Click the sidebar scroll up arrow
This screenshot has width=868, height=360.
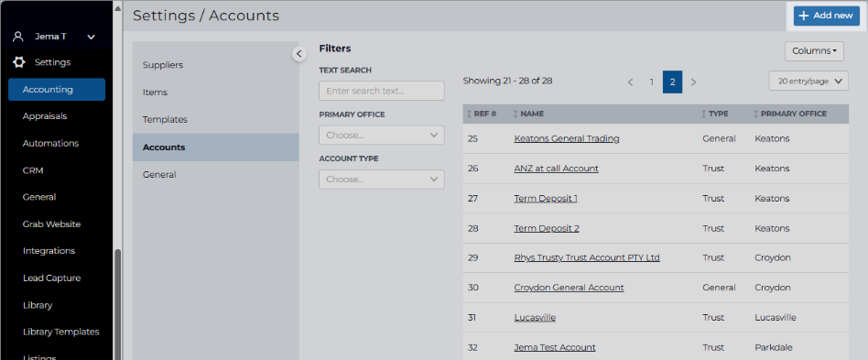pos(117,7)
